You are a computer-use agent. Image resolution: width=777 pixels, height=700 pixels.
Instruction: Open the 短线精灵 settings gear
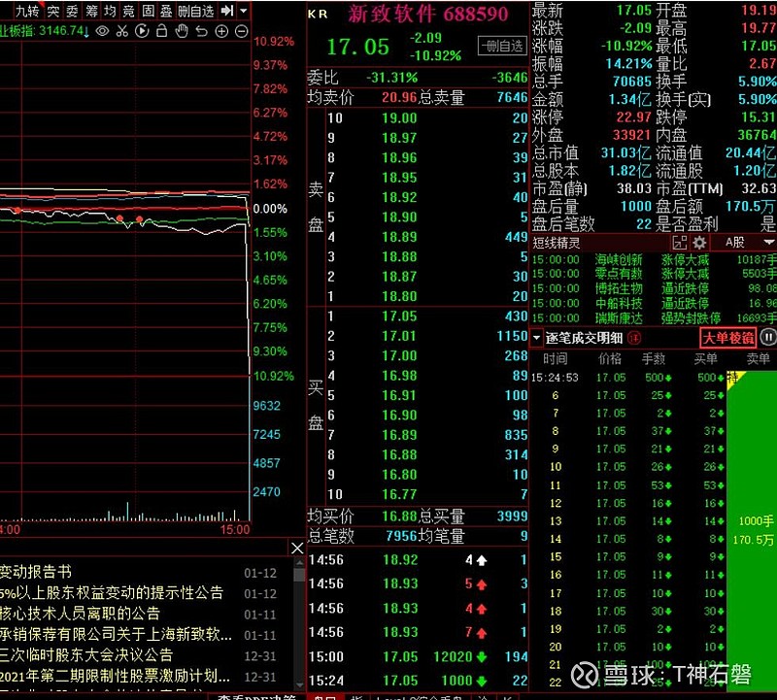coord(697,243)
